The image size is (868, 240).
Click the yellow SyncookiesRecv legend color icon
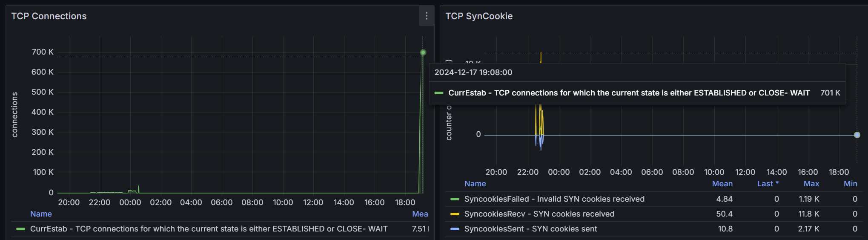click(x=455, y=214)
